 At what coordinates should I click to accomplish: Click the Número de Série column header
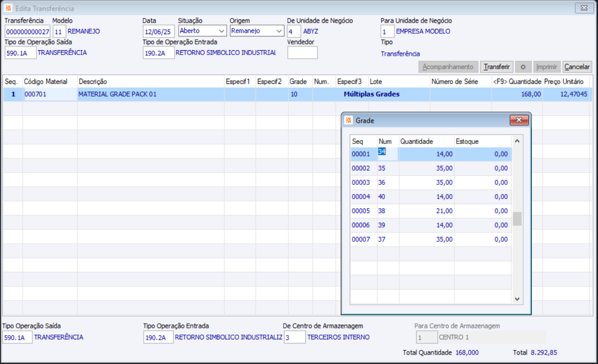[x=460, y=82]
